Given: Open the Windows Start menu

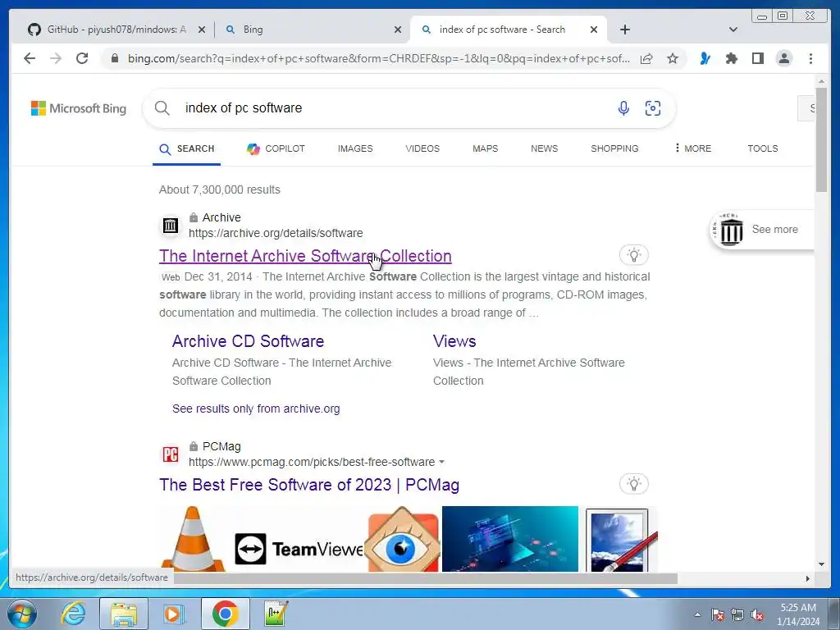Looking at the screenshot, I should [x=22, y=614].
